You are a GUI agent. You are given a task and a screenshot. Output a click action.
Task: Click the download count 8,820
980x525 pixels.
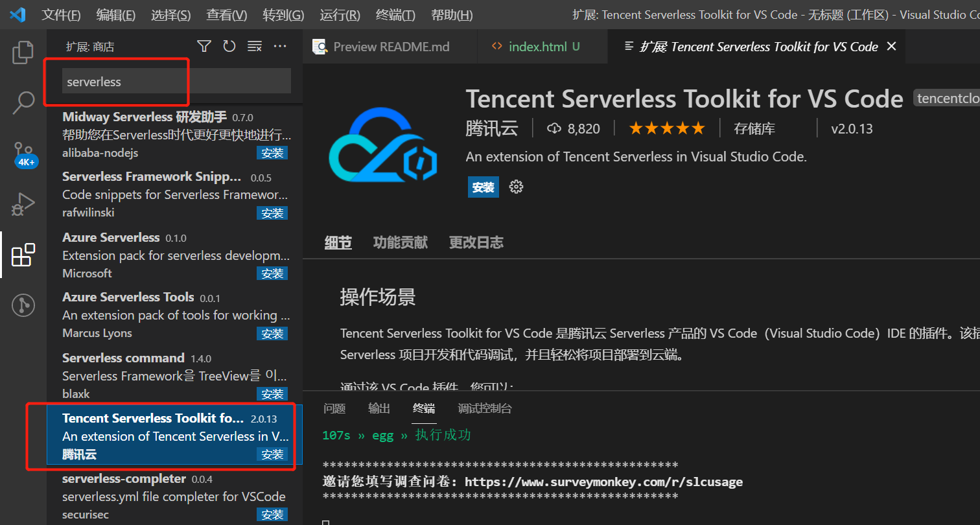click(x=574, y=128)
